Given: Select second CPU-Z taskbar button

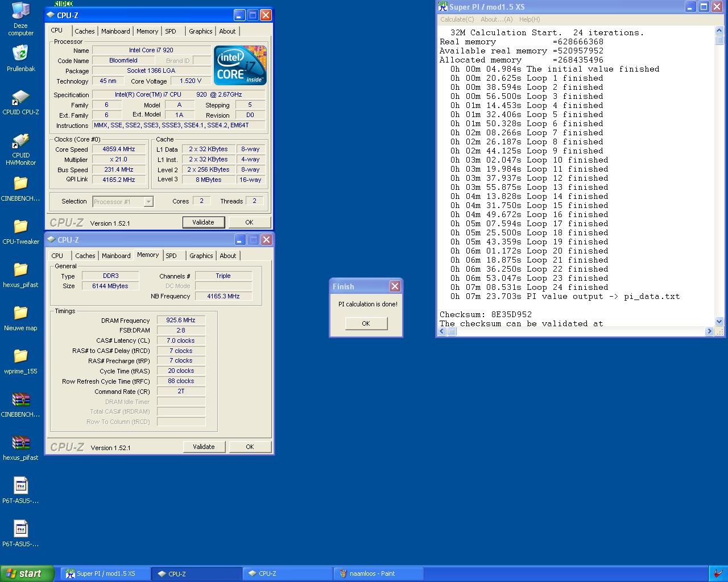Looking at the screenshot, I should (x=287, y=573).
